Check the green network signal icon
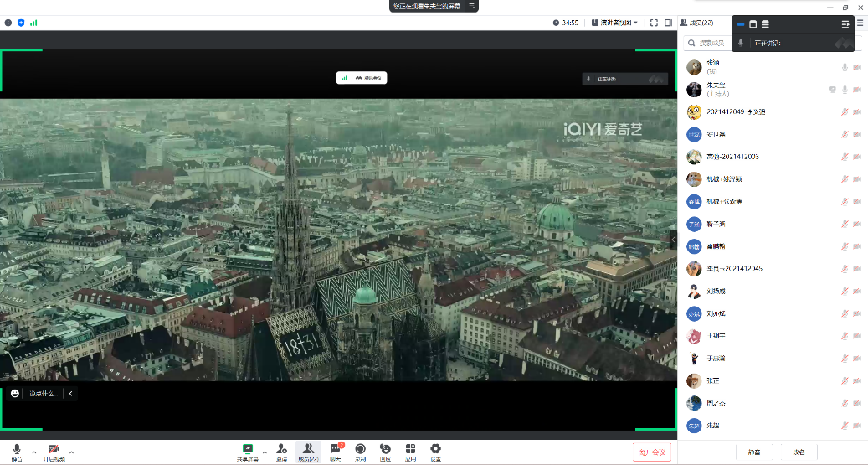This screenshot has height=465, width=868. point(33,23)
